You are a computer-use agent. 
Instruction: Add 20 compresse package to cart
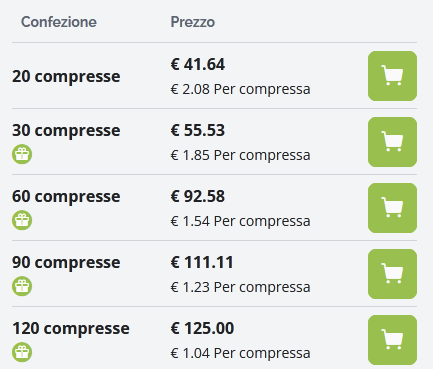tap(392, 76)
